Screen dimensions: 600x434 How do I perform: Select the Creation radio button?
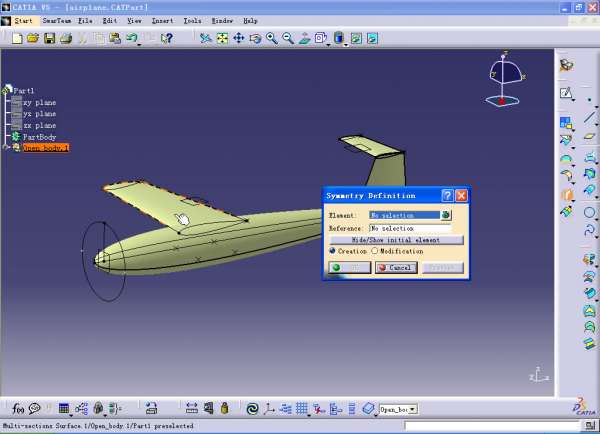point(333,251)
